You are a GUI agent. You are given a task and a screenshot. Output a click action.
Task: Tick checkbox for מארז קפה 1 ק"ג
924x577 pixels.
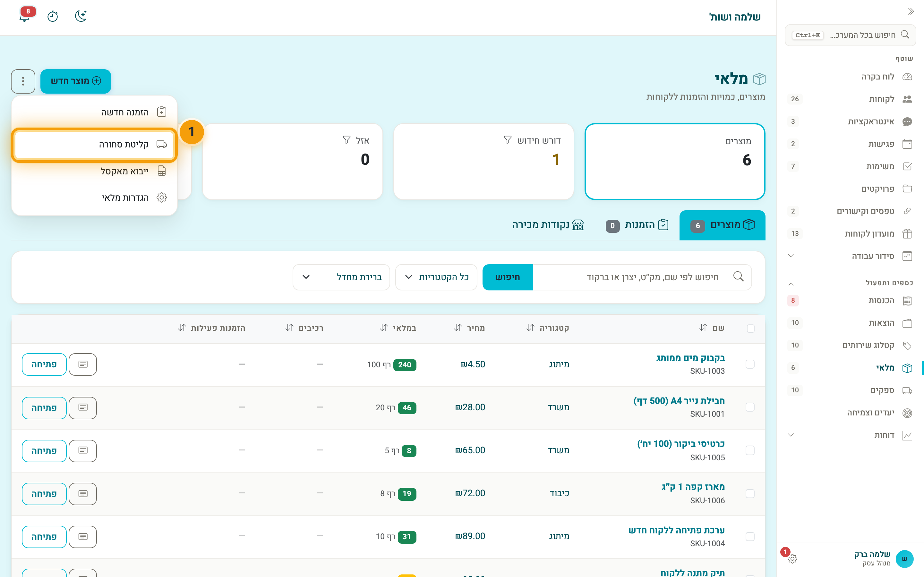(x=750, y=493)
